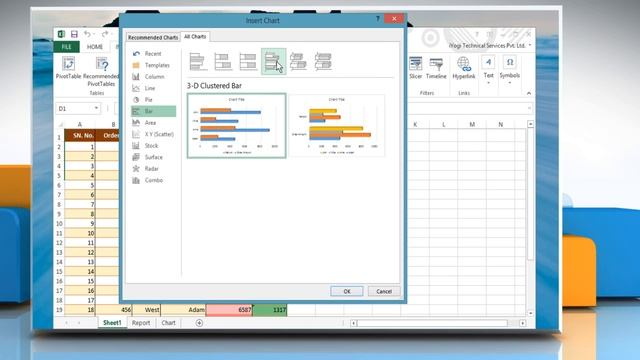Confirm chart with OK button
Image resolution: width=640 pixels, height=360 pixels.
point(347,291)
